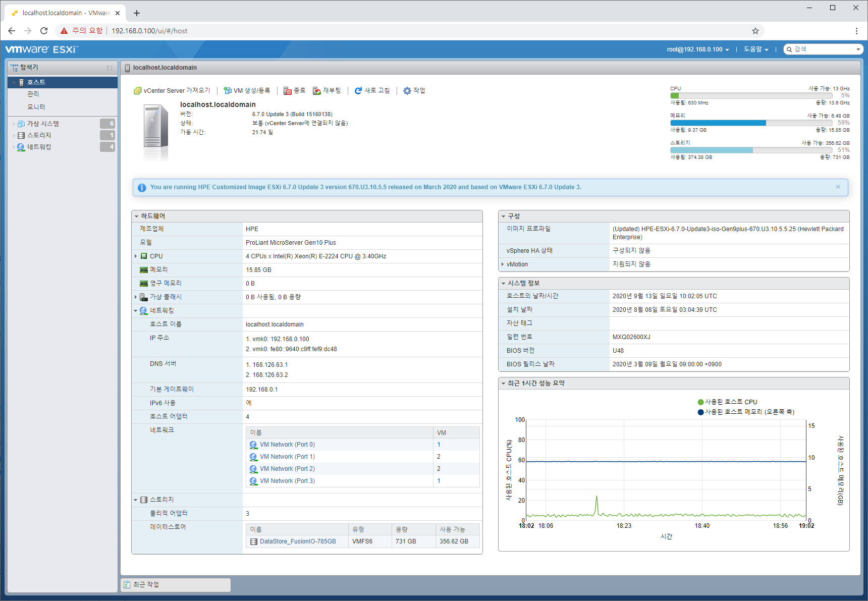Expand the CPU row in hardware panel
Image resolution: width=868 pixels, height=601 pixels.
(136, 256)
